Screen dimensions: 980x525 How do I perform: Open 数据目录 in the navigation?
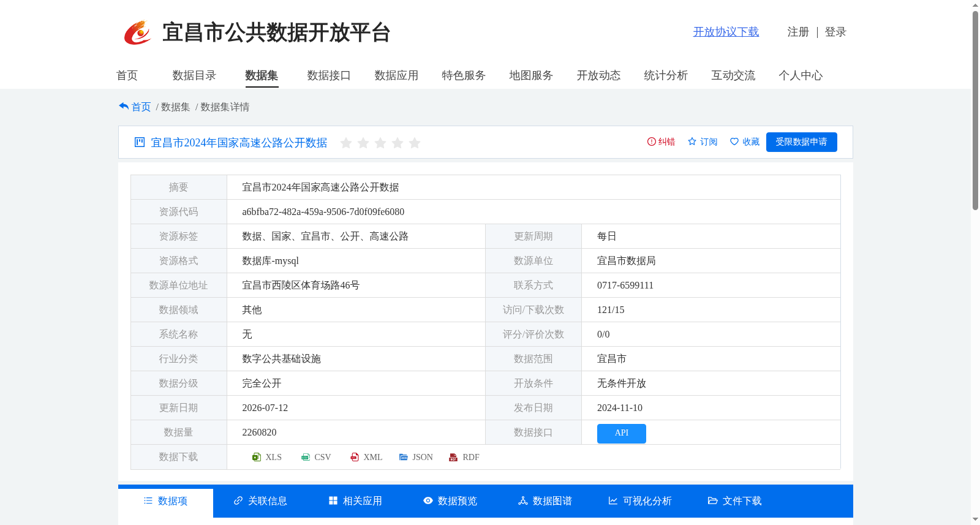(194, 75)
